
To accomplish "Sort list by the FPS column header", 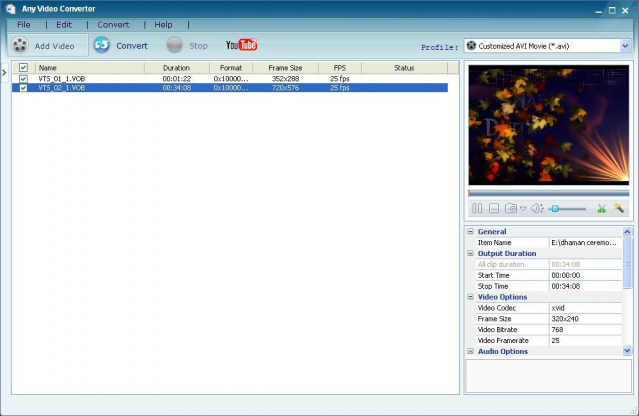I will click(340, 68).
